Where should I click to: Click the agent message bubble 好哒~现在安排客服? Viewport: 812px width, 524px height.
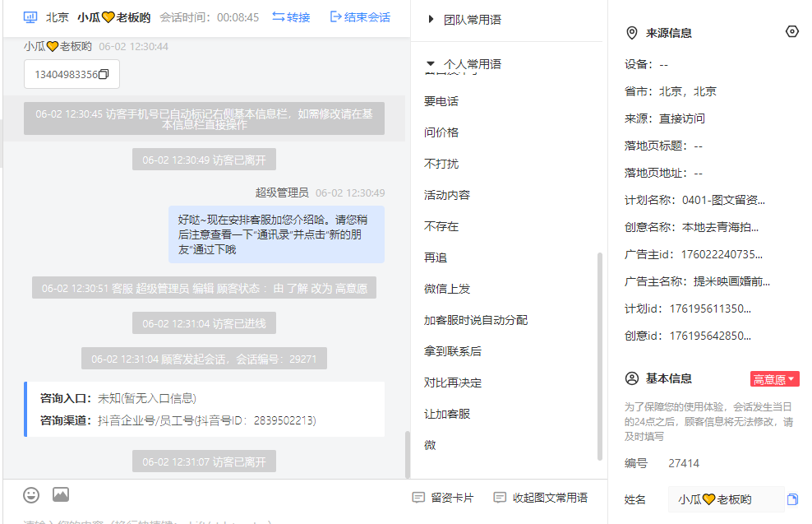pos(276,234)
